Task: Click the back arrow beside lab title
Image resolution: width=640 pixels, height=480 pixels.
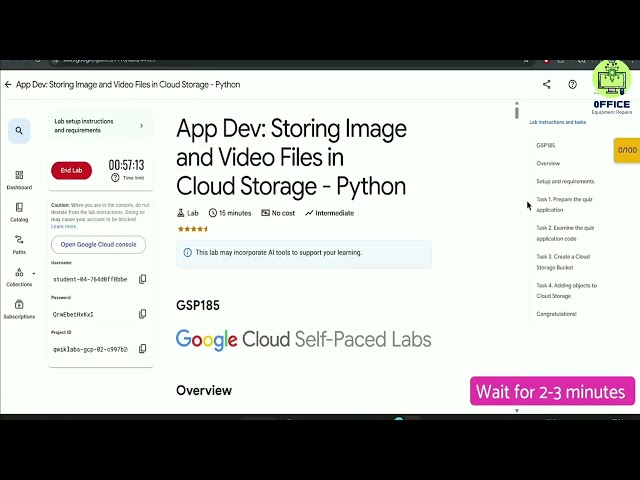Action: tap(8, 84)
